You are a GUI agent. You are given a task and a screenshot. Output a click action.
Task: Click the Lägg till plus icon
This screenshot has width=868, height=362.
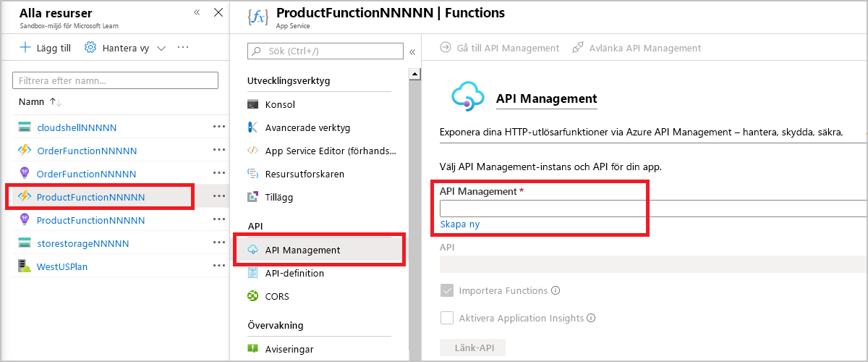click(x=25, y=48)
